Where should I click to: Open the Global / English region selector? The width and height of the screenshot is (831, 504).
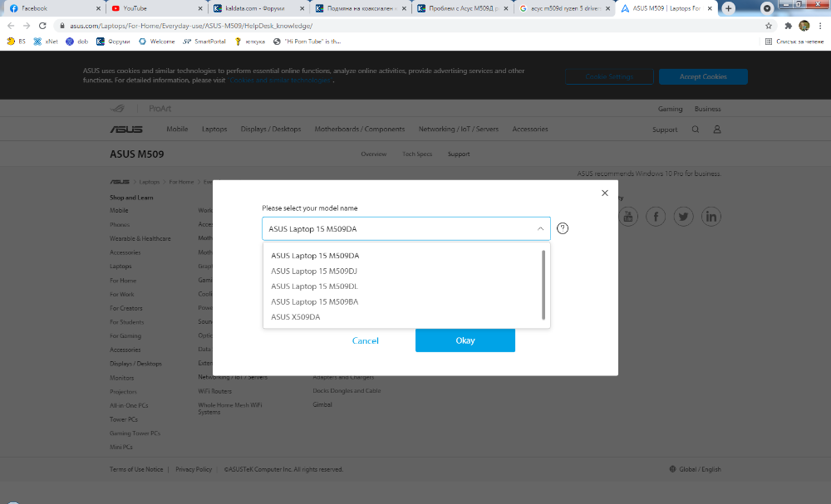point(696,469)
